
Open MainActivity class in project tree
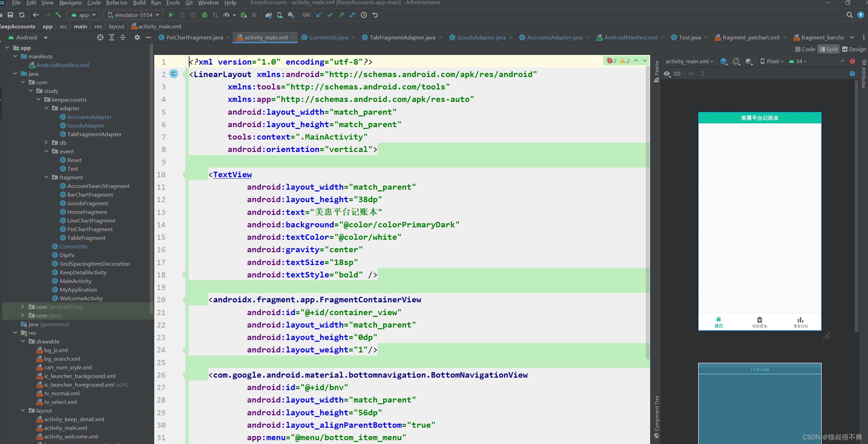(x=75, y=281)
